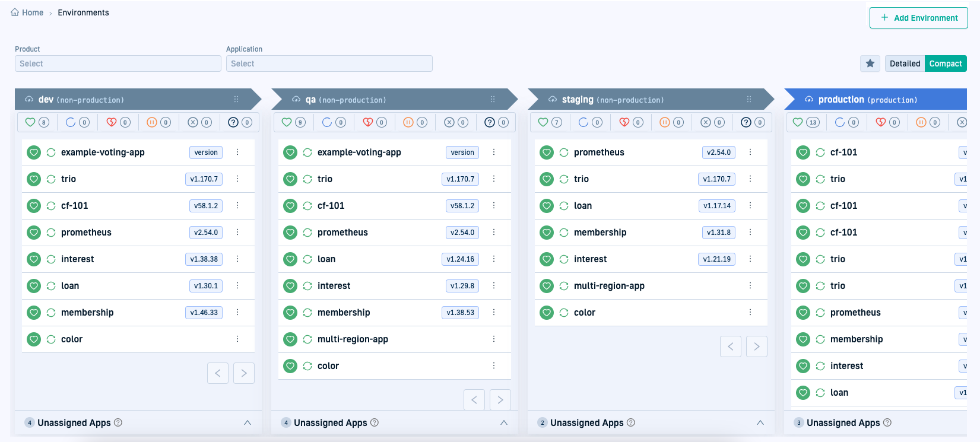The image size is (980, 442).
Task: Open kebab menu for trio in dev
Action: [237, 179]
